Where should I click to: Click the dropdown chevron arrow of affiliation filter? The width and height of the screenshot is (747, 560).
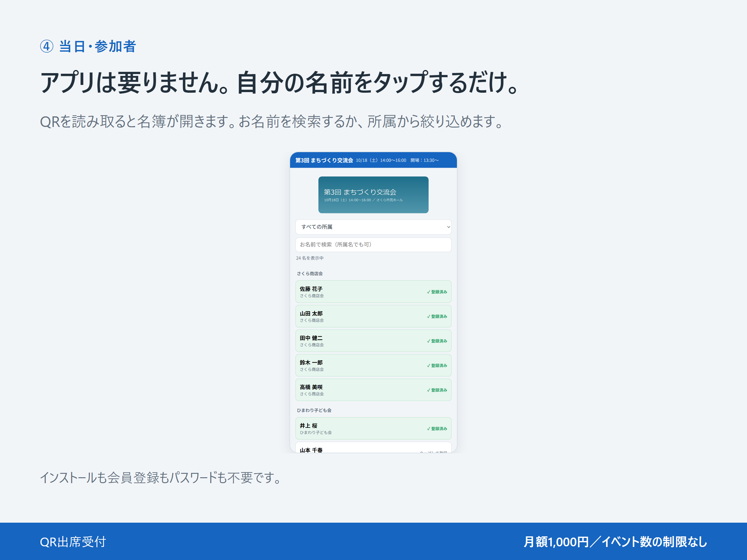click(448, 227)
